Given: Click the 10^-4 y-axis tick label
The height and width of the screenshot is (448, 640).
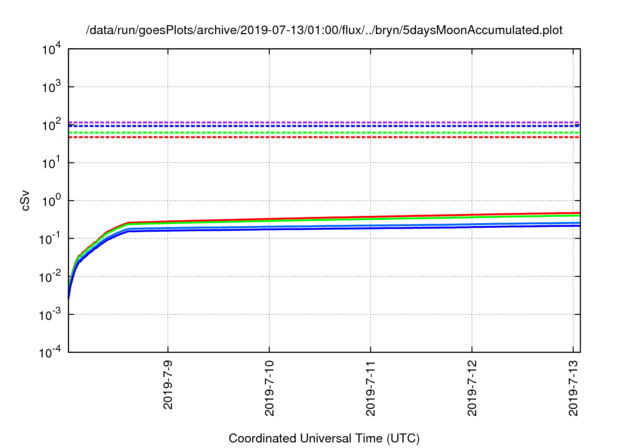Looking at the screenshot, I should click(51, 352).
